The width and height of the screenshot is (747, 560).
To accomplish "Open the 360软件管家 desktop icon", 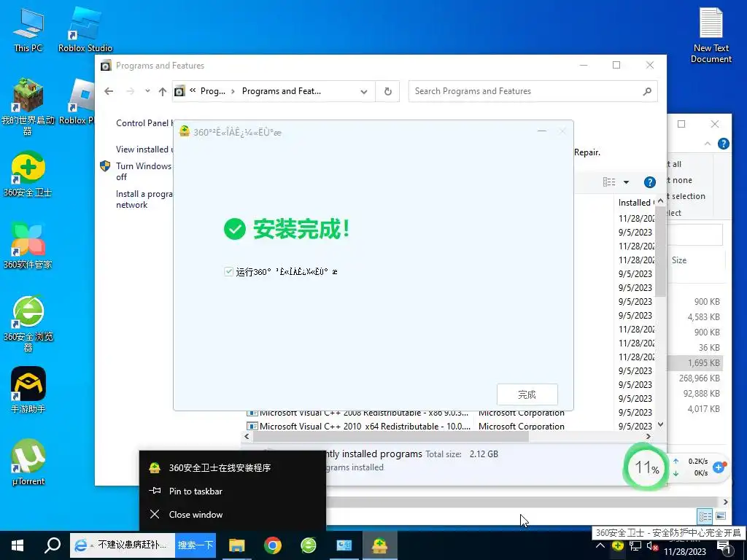I will (28, 246).
